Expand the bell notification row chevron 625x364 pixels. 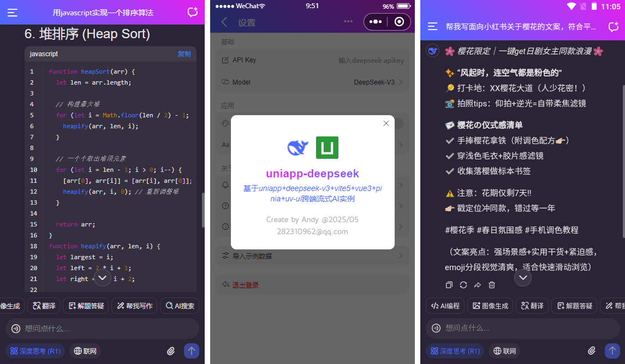pyautogui.click(x=400, y=186)
